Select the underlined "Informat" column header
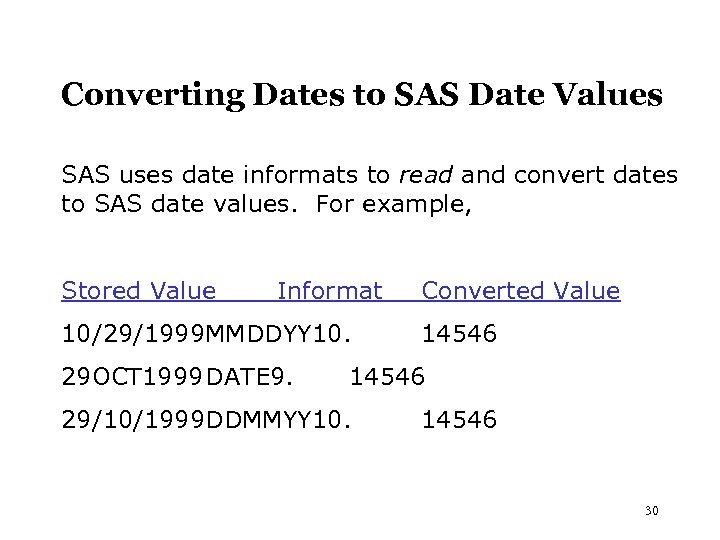 (329, 291)
